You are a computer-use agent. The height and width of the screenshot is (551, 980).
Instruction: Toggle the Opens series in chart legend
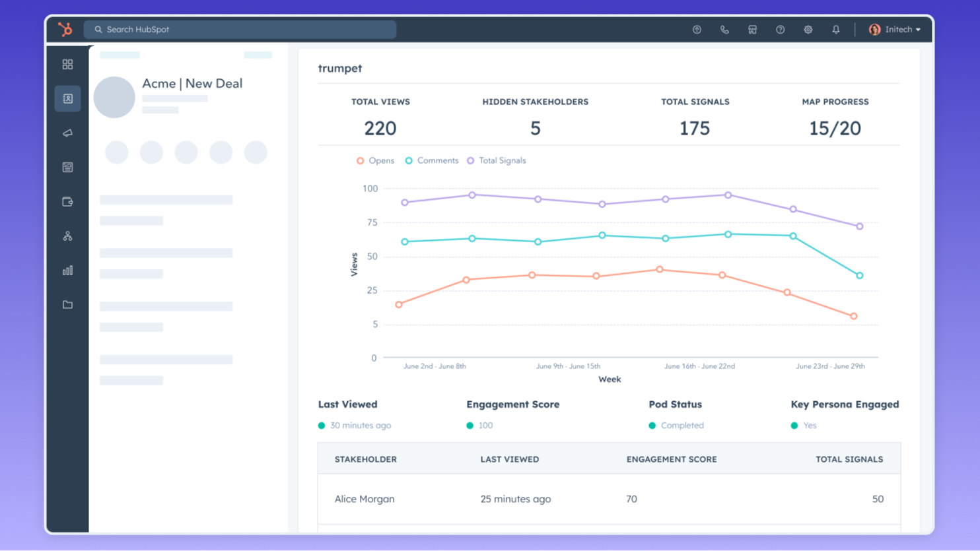(x=375, y=161)
